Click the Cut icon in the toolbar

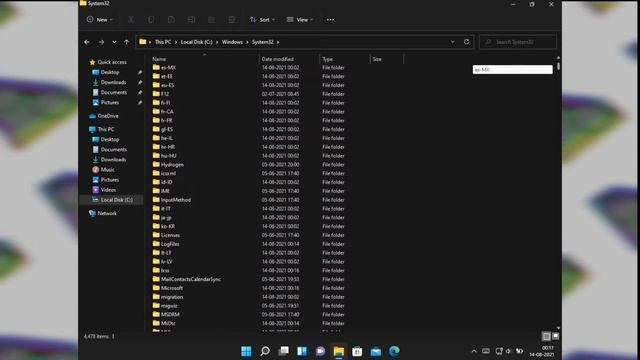[131, 20]
